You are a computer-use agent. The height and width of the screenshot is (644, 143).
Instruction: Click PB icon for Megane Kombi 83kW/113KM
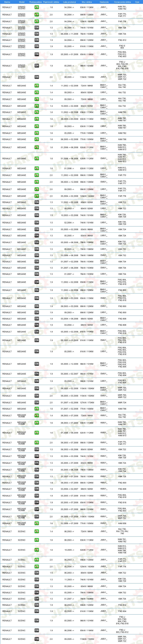pyautogui.click(x=37, y=423)
